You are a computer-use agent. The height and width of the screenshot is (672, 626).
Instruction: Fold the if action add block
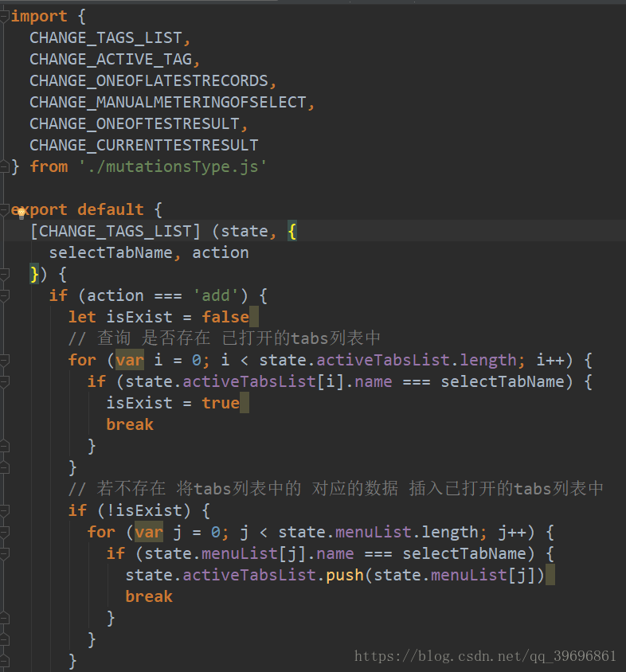pos(4,295)
